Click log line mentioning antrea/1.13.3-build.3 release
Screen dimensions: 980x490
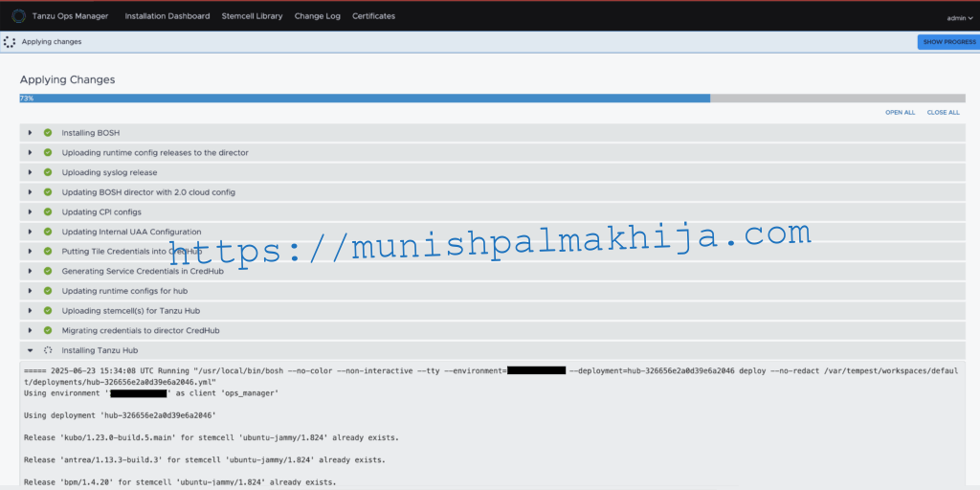[x=205, y=460]
